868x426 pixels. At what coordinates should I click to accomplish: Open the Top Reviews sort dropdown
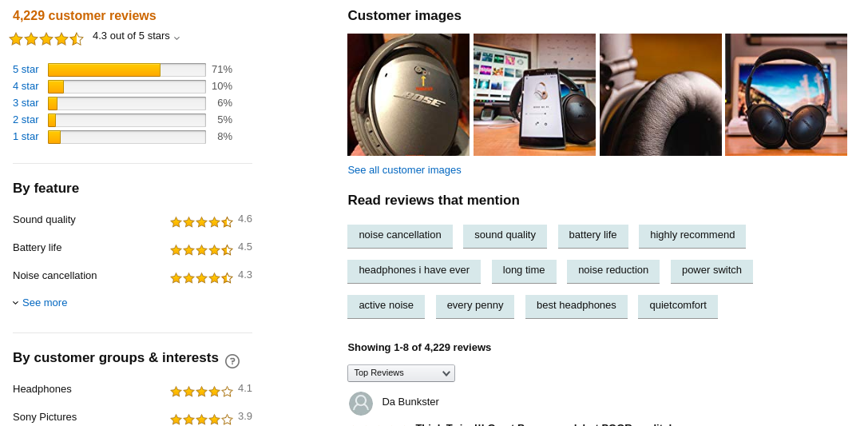(402, 372)
